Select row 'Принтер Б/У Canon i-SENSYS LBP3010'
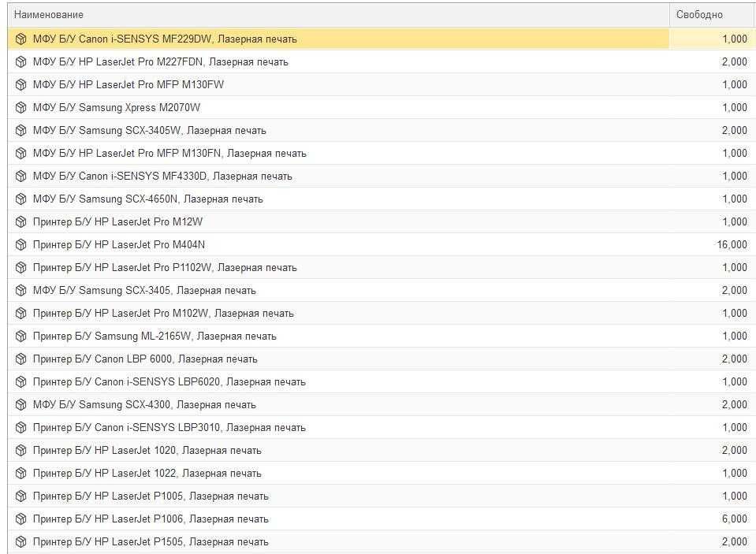 tap(382, 428)
